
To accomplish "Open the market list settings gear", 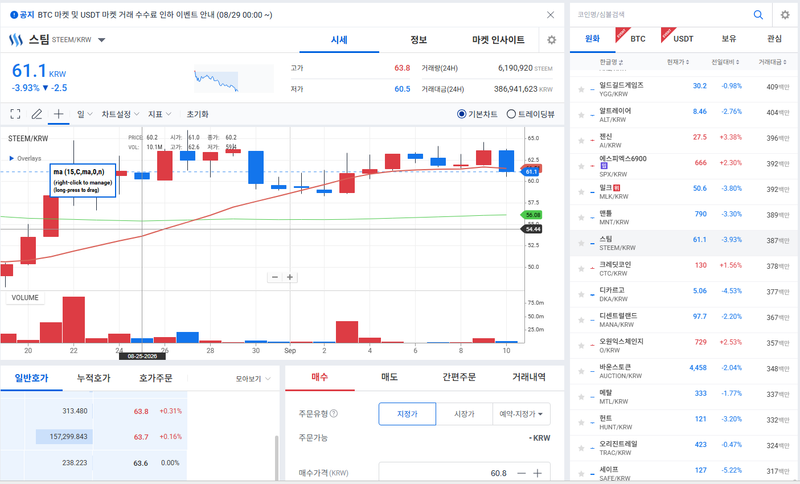I will coord(785,15).
